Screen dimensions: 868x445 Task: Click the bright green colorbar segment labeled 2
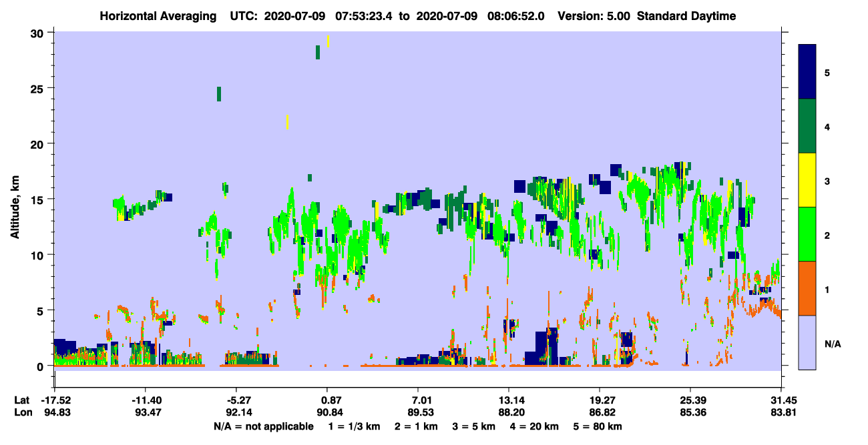click(x=807, y=234)
